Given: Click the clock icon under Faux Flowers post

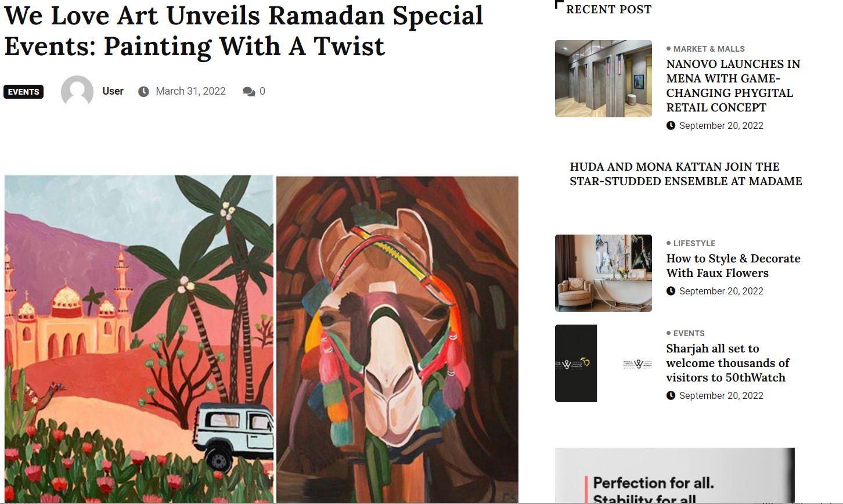Looking at the screenshot, I should point(671,291).
